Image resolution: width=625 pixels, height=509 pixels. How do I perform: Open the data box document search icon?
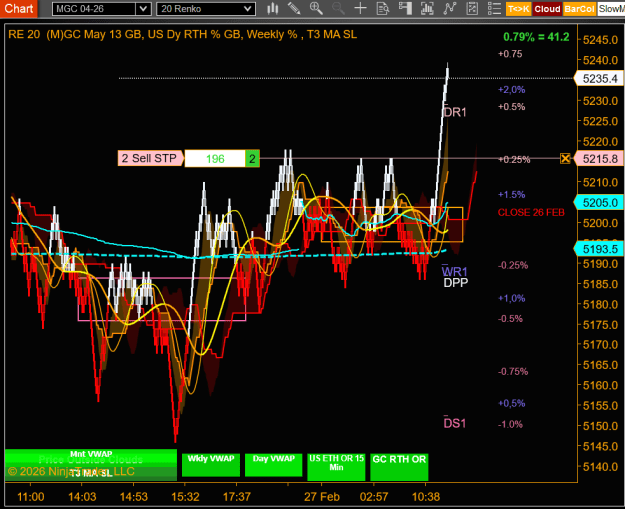click(383, 8)
